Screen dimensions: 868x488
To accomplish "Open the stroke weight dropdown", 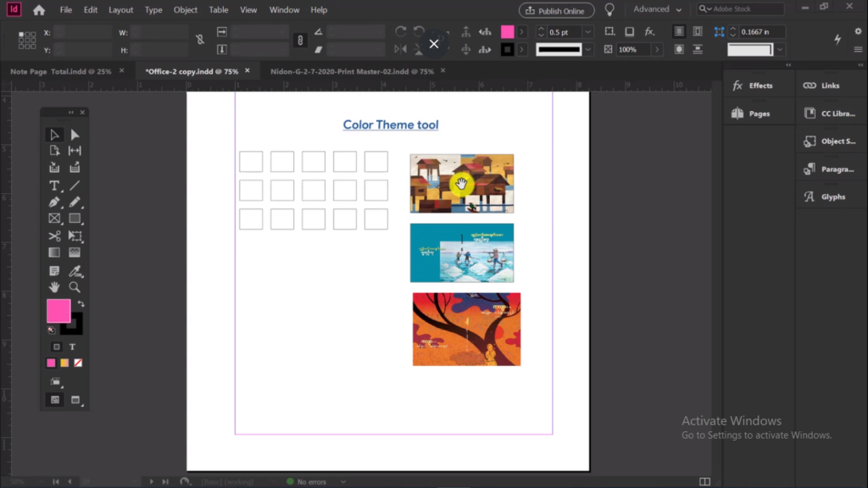I will point(588,32).
